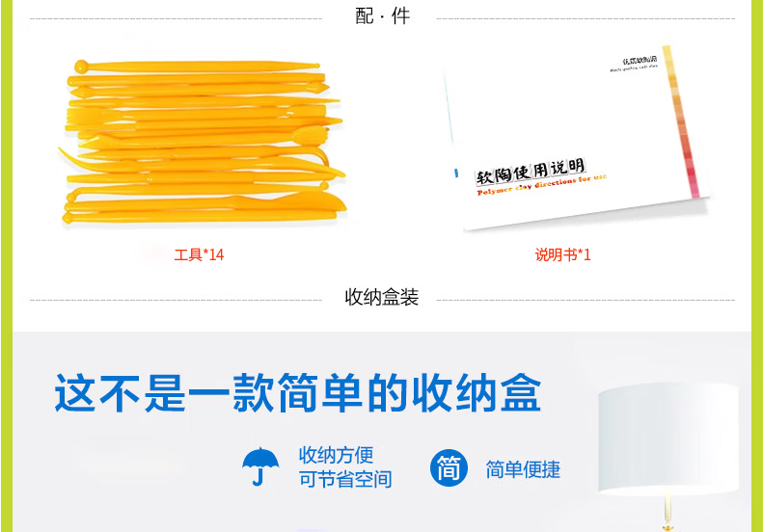Open the polymer clay instruction booklet image
Viewport: 763px width, 532px height.
(576, 137)
